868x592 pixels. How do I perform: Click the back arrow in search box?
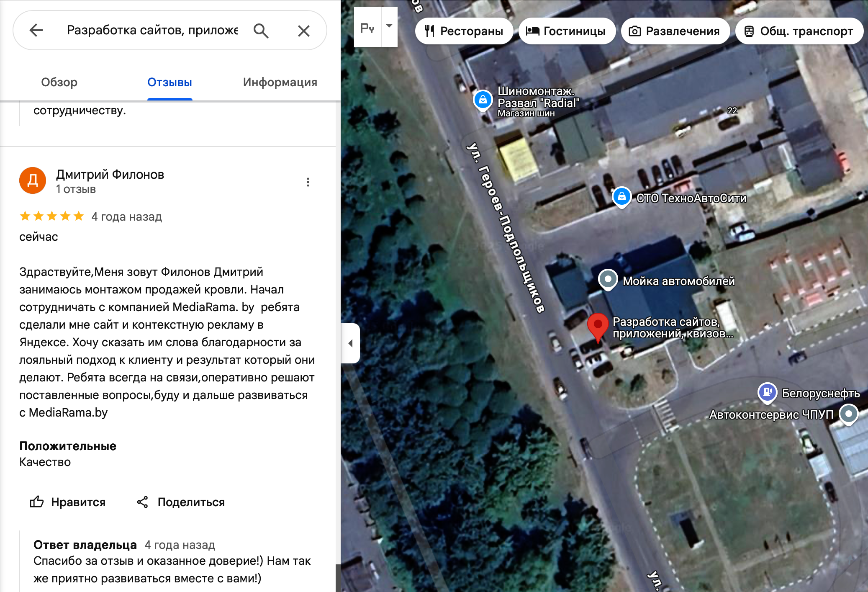click(36, 30)
